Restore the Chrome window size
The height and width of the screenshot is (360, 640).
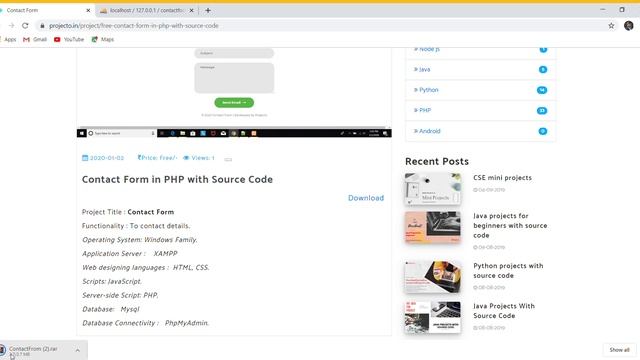click(622, 10)
